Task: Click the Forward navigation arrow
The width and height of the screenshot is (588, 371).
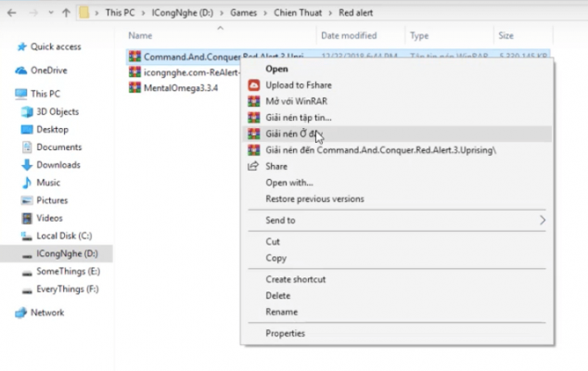Action: click(x=33, y=13)
